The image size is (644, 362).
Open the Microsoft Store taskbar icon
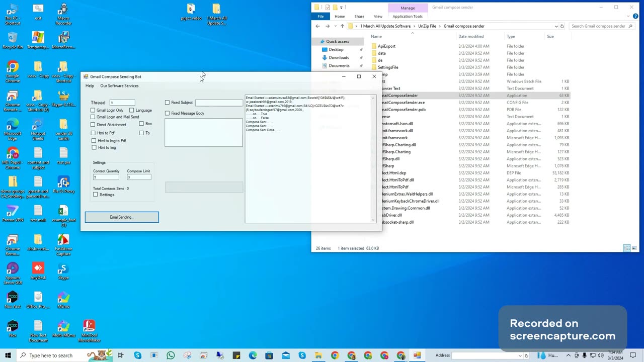pyautogui.click(x=269, y=355)
